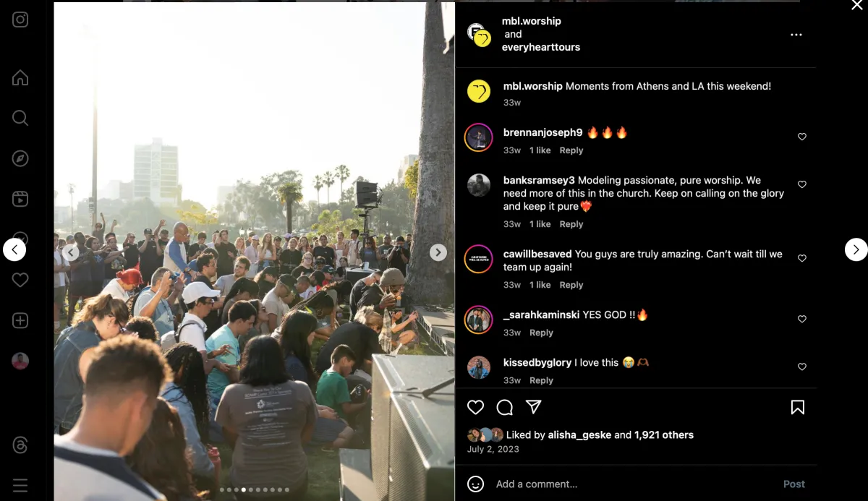Open the Search magnifier in sidebar
The width and height of the screenshot is (868, 501).
[x=20, y=118]
